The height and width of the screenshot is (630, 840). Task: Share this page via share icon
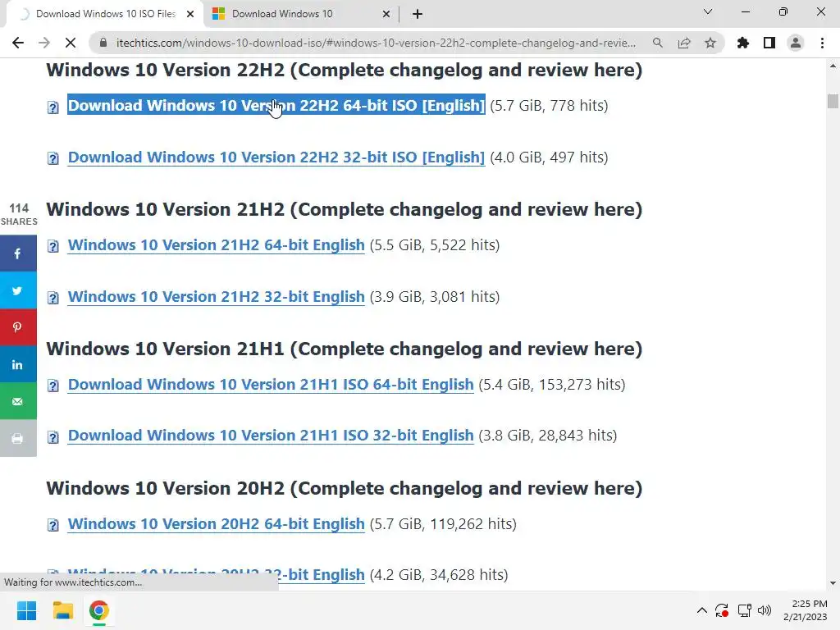(x=684, y=43)
